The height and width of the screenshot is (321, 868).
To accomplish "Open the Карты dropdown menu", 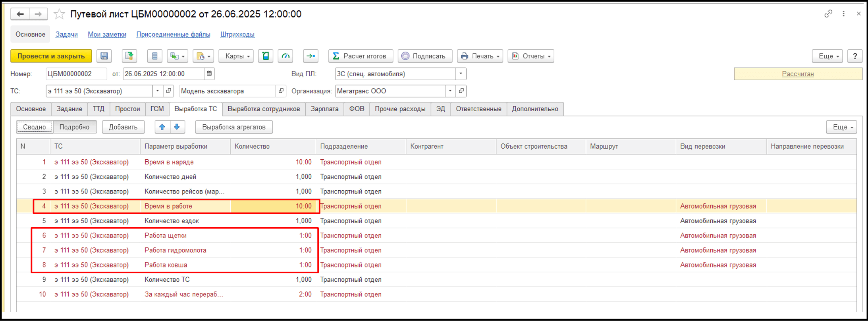I will tap(237, 56).
